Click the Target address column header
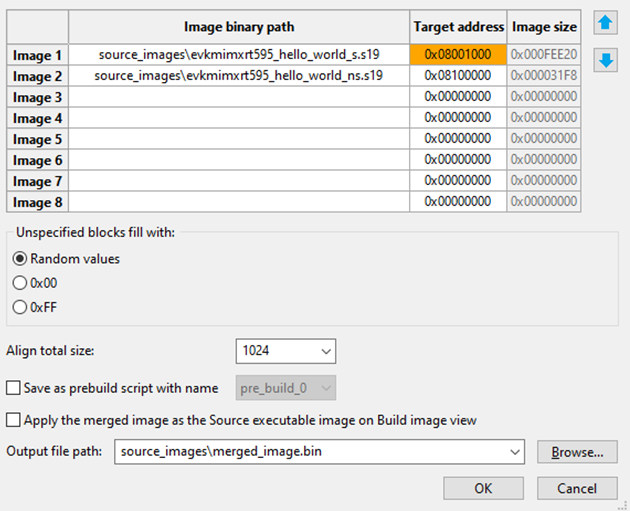Viewport: 630px width, 511px height. click(458, 27)
